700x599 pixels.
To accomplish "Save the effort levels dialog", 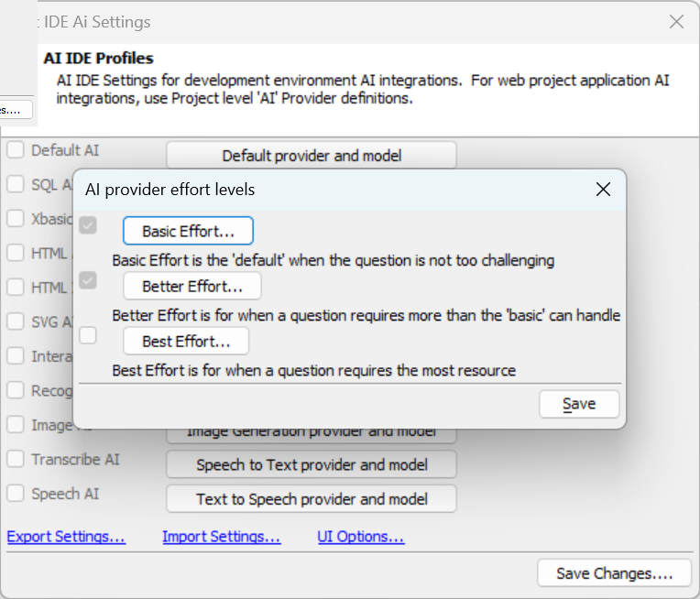I will point(579,404).
